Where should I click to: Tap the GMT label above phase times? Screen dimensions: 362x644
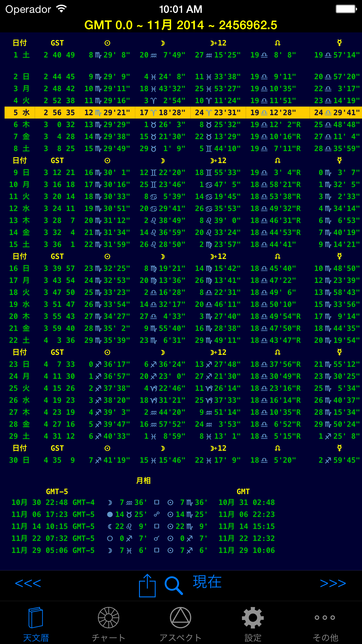(x=243, y=492)
